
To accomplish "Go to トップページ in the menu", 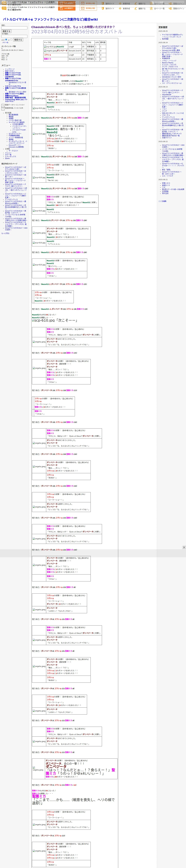I will (10, 69).
